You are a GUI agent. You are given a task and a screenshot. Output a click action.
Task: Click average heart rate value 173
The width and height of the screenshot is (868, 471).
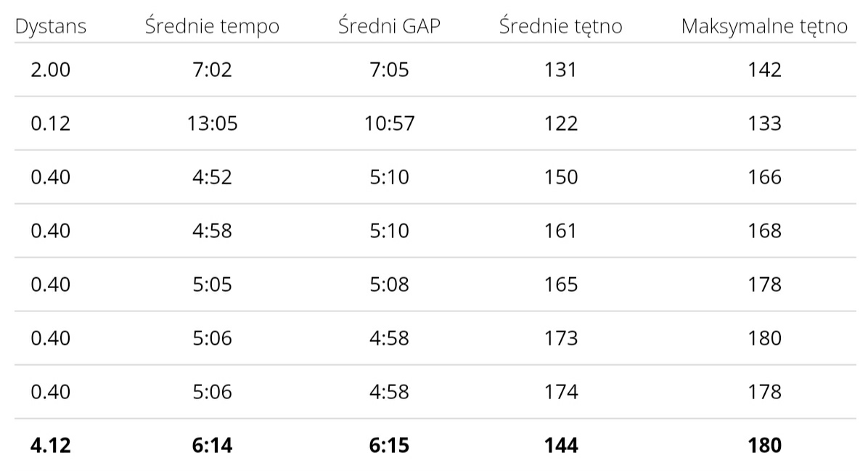(x=561, y=338)
